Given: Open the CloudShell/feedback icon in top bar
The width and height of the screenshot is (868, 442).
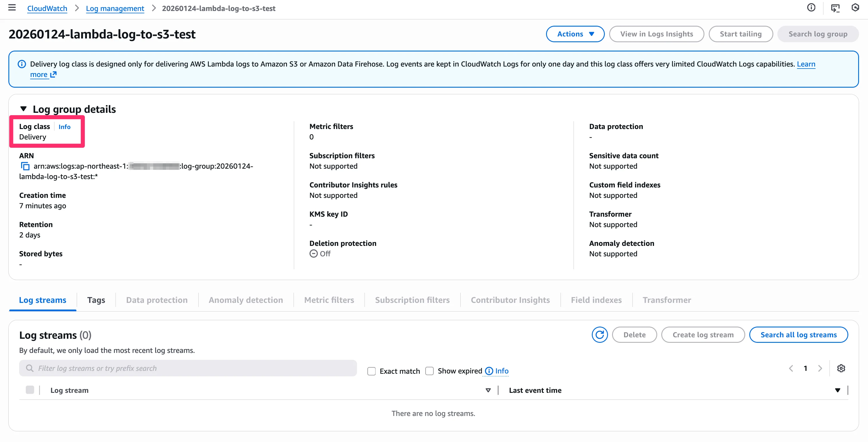Looking at the screenshot, I should pos(835,8).
